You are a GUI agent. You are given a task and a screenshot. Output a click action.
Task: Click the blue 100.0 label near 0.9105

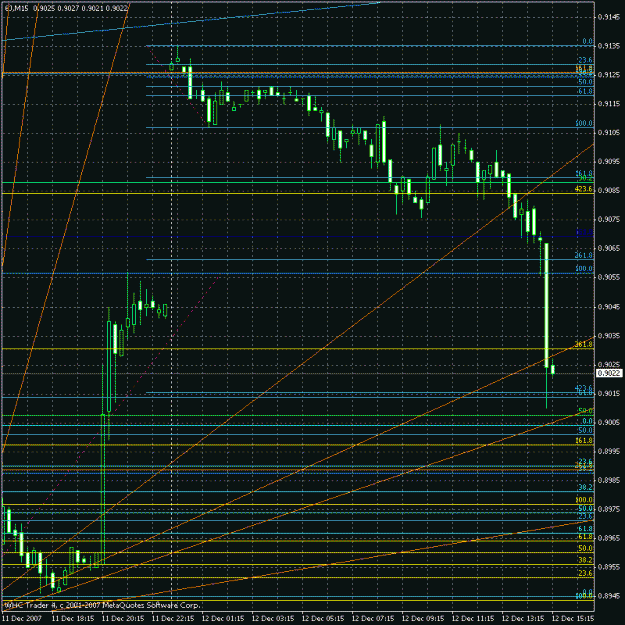[584, 124]
